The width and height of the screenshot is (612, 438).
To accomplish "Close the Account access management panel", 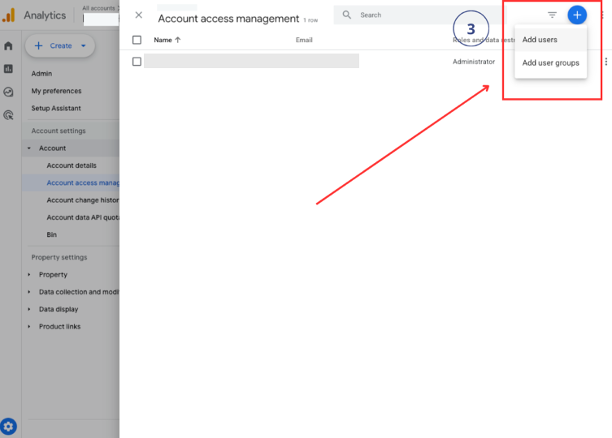I will tap(139, 15).
